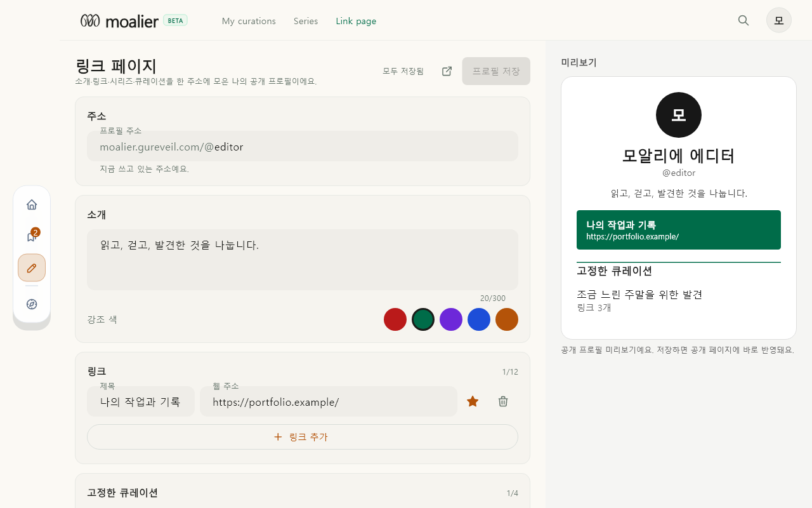Choose the blue accent color

coord(479,319)
